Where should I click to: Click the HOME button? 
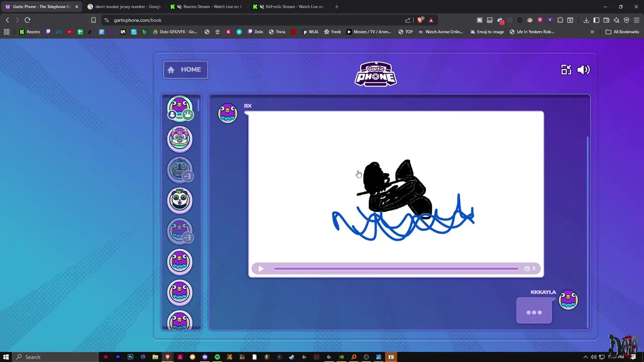click(185, 69)
